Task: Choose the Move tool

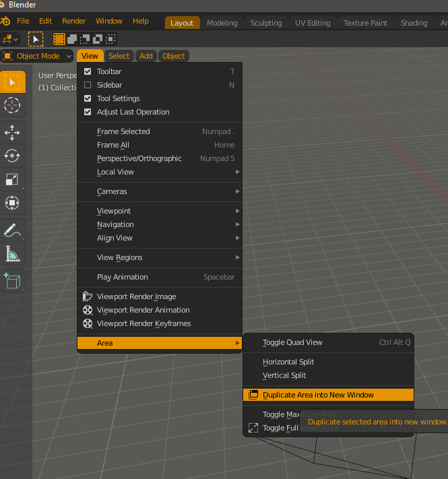Action: click(x=13, y=133)
